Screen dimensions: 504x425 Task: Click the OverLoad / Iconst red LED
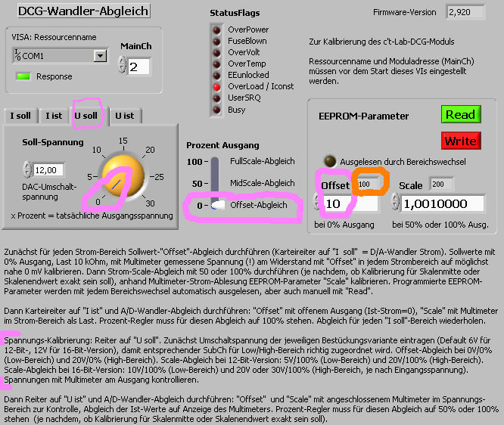(218, 87)
